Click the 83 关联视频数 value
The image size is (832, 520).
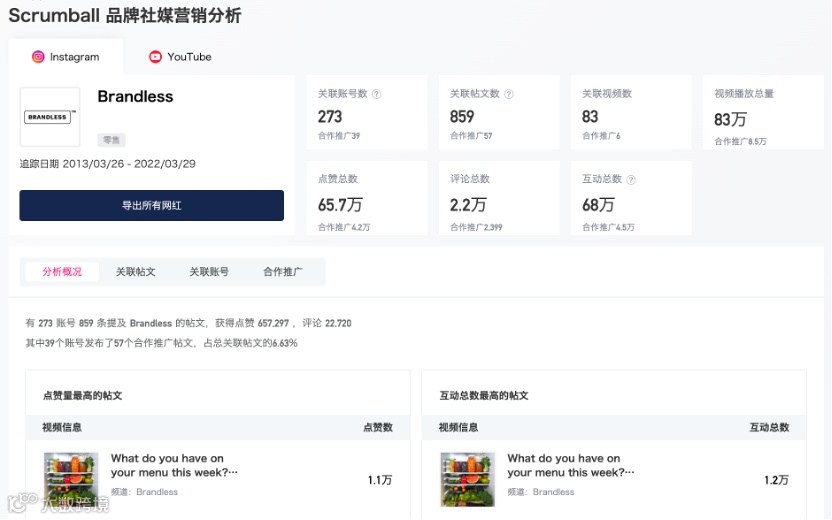tap(590, 117)
